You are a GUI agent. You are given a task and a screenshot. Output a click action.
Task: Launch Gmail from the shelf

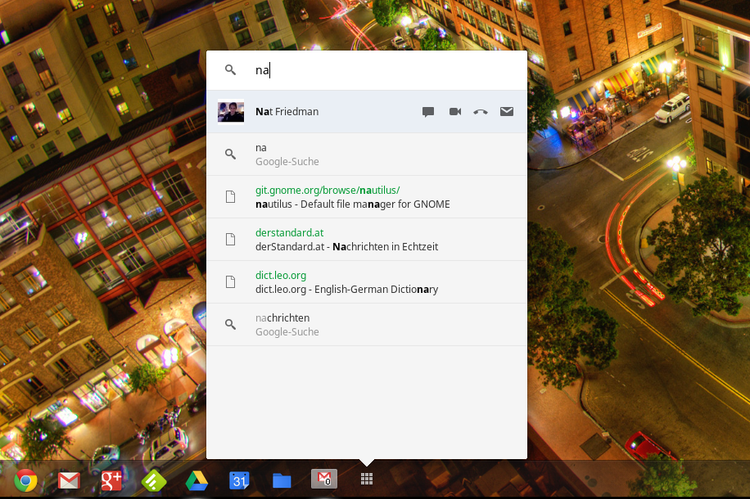[69, 480]
